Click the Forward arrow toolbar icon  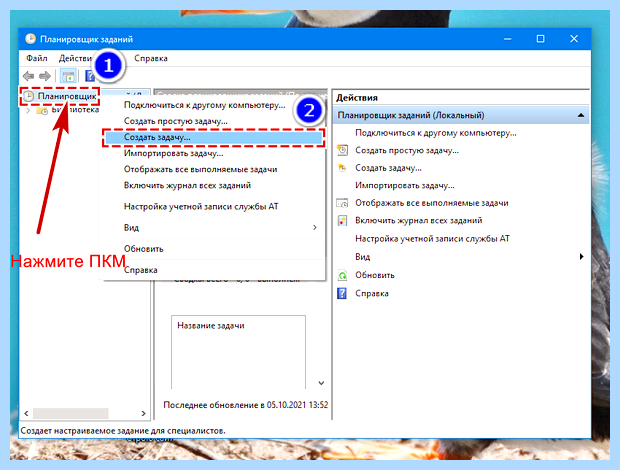click(x=45, y=76)
